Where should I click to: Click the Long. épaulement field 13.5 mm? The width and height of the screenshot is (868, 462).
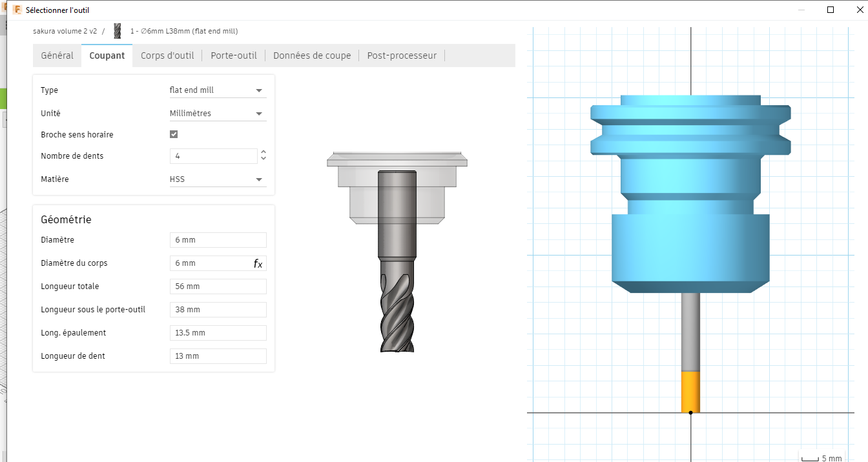coord(218,333)
